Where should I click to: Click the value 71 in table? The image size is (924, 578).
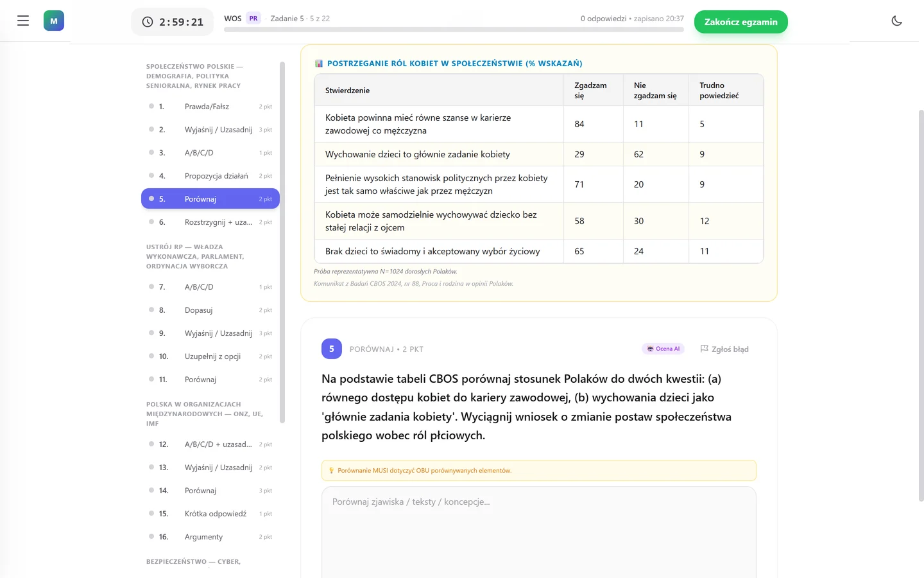[x=579, y=184]
